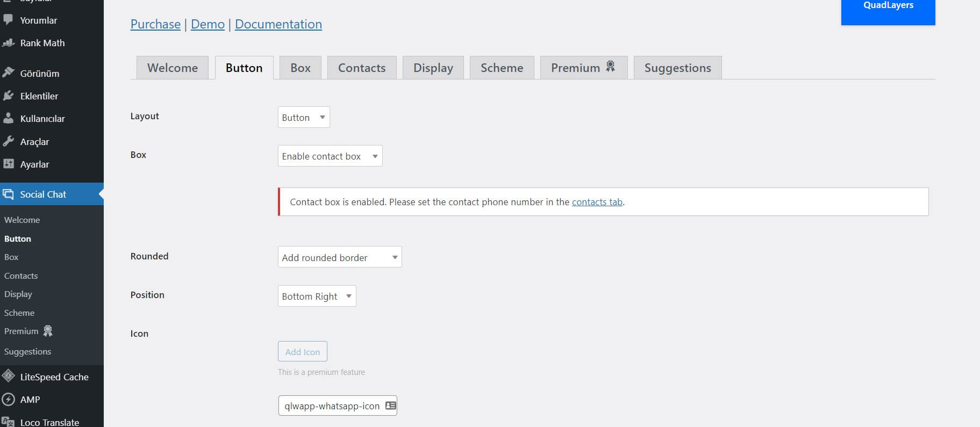
Task: Click the Kullanıcılar users icon
Action: (8, 119)
